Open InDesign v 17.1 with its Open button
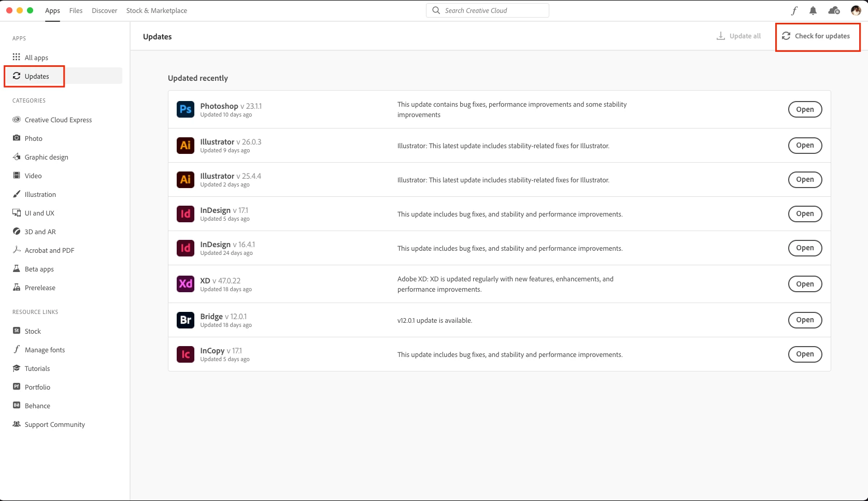 tap(805, 213)
